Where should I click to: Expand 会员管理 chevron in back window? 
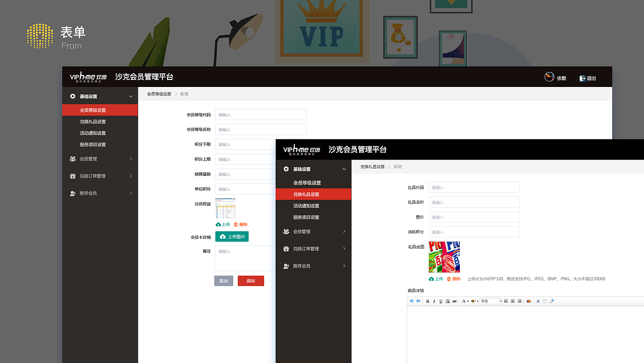[131, 159]
